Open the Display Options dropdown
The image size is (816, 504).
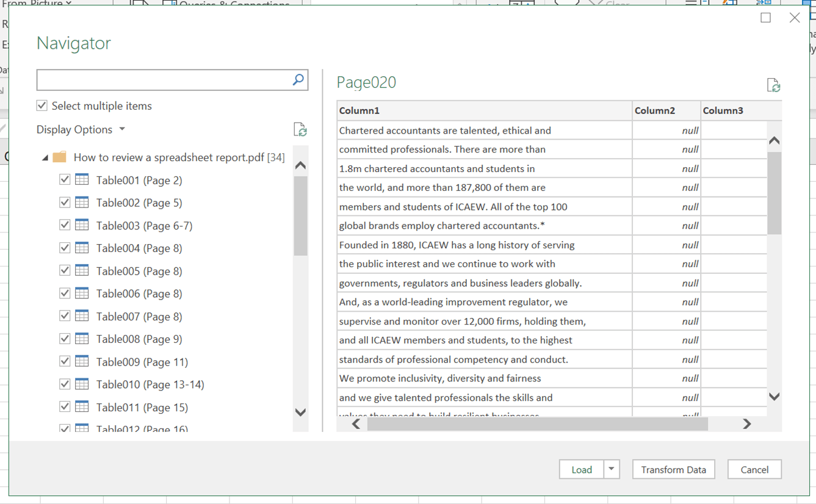point(81,129)
